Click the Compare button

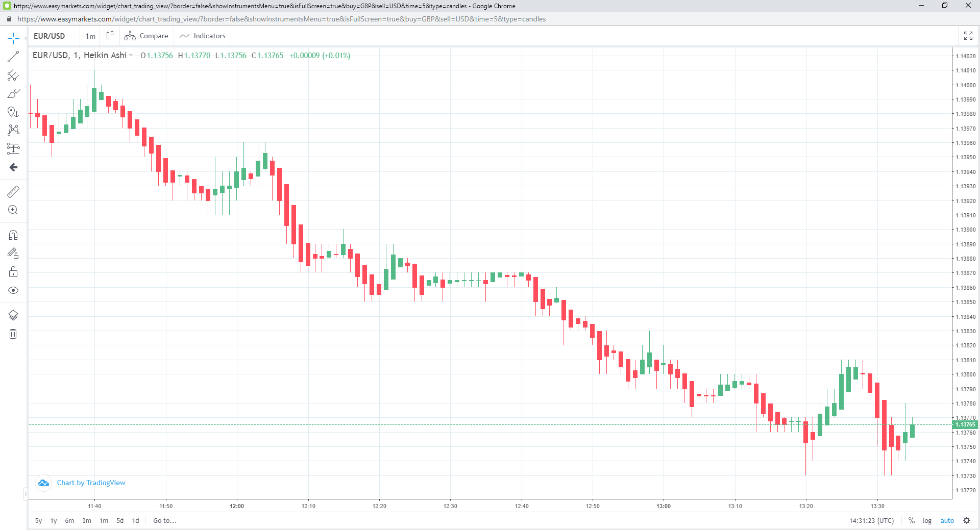146,36
